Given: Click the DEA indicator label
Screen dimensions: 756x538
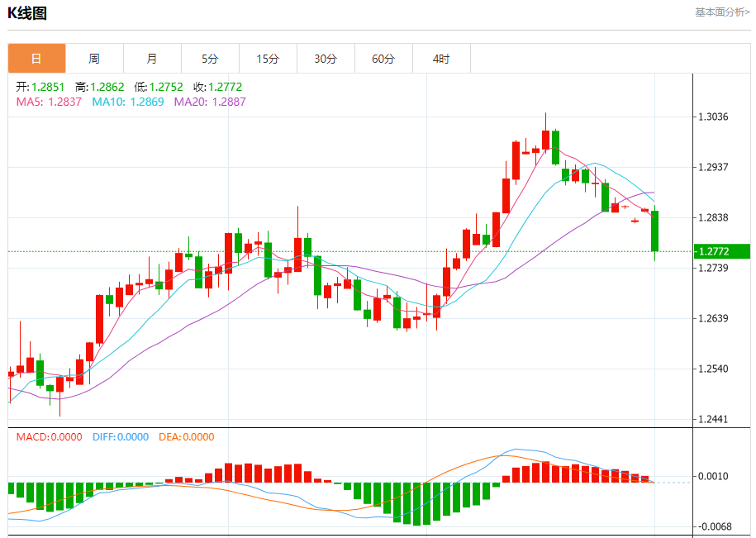Looking at the screenshot, I should [x=186, y=437].
